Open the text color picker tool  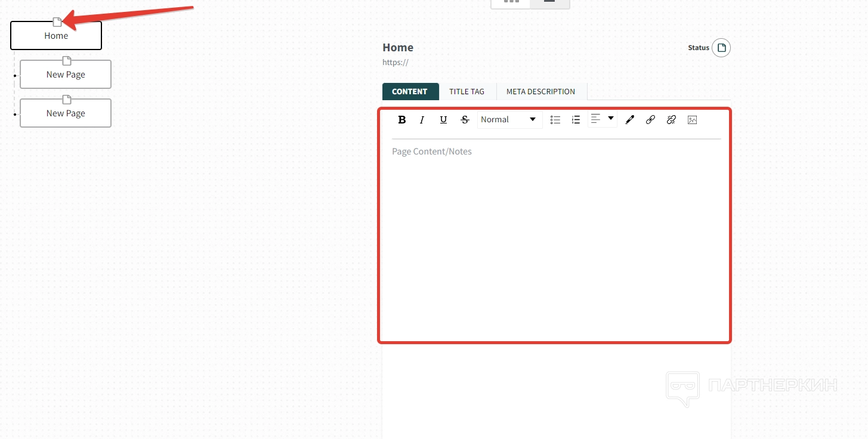tap(629, 120)
